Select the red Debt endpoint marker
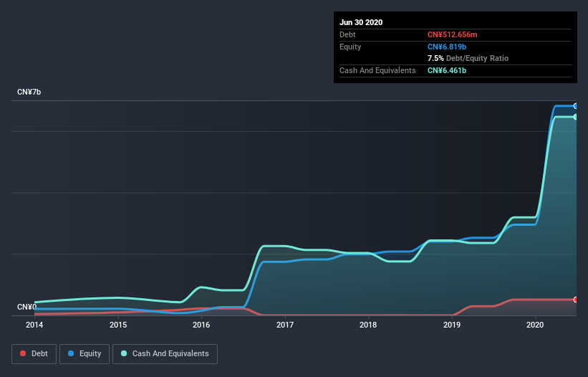Image resolution: width=588 pixels, height=377 pixels. coord(576,300)
